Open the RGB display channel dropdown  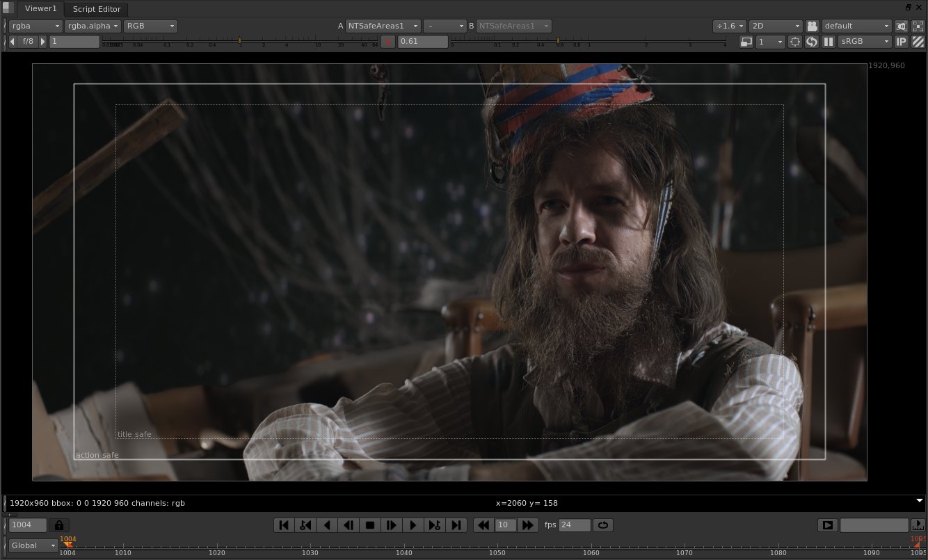(x=150, y=26)
